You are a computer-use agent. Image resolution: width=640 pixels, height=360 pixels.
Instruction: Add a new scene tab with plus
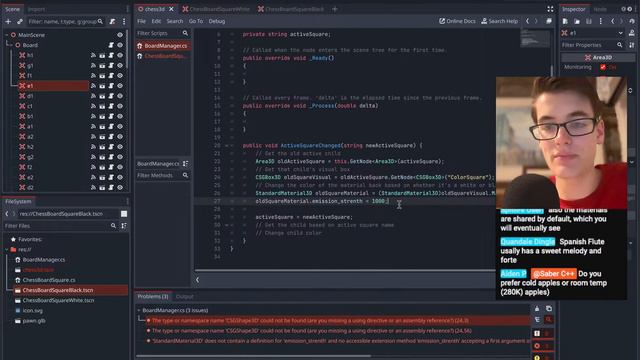point(335,9)
